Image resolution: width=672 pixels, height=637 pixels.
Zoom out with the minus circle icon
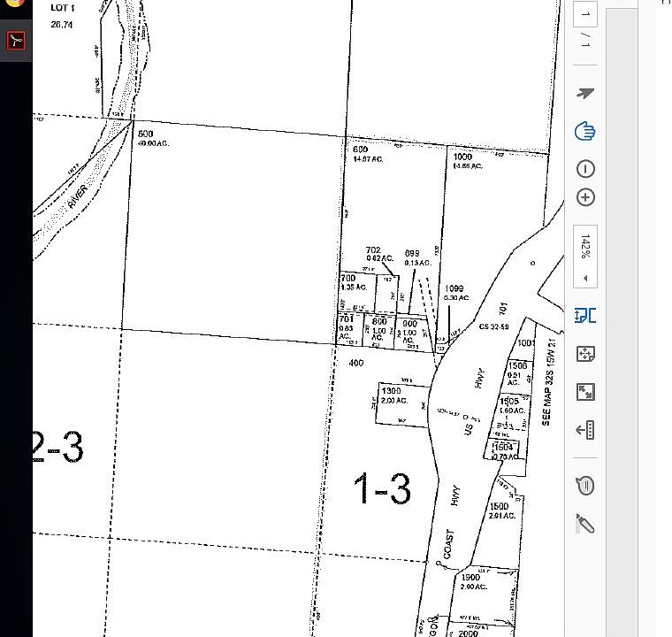585,169
